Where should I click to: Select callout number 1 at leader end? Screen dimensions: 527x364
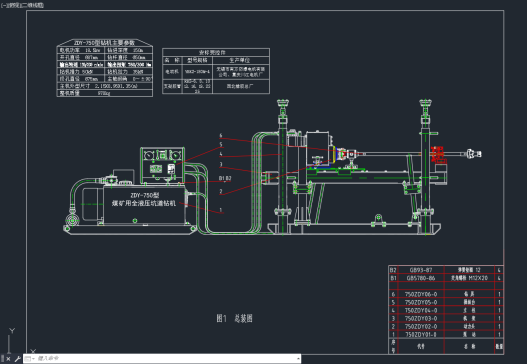pos(221,210)
